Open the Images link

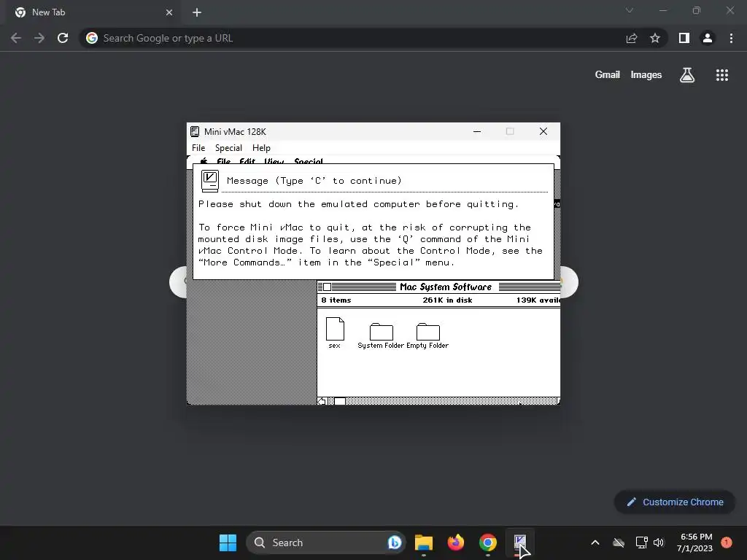point(646,75)
